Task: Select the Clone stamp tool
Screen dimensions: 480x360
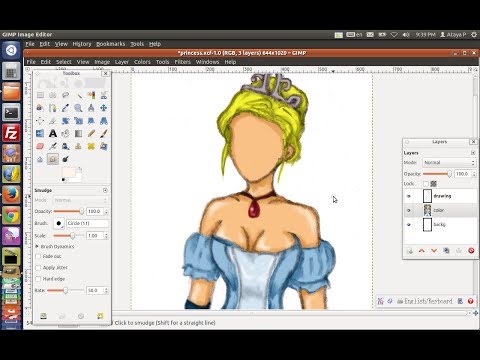Action: [x=78, y=146]
